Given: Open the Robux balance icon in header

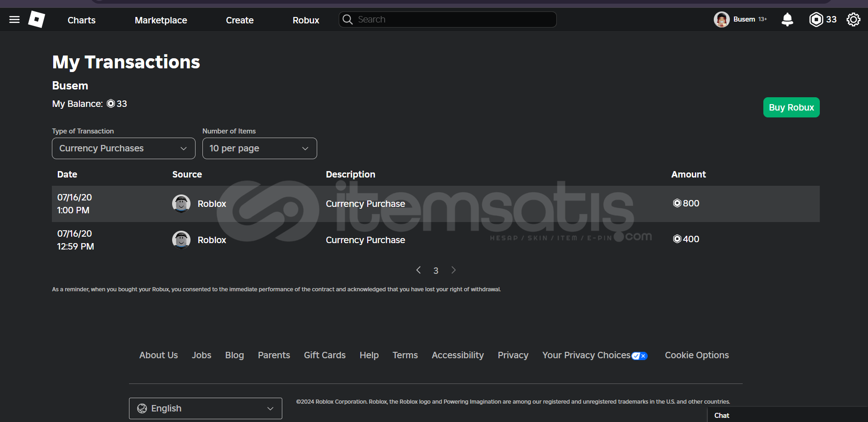Looking at the screenshot, I should [816, 20].
